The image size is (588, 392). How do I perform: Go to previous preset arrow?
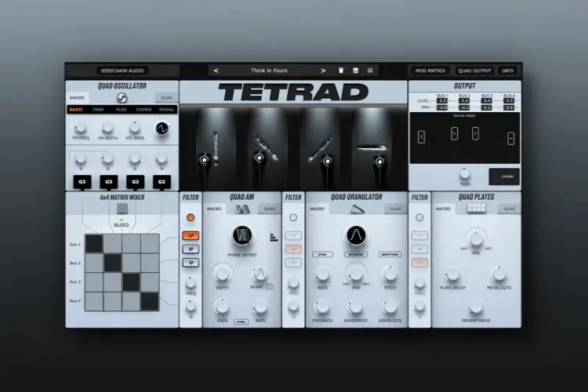(216, 71)
